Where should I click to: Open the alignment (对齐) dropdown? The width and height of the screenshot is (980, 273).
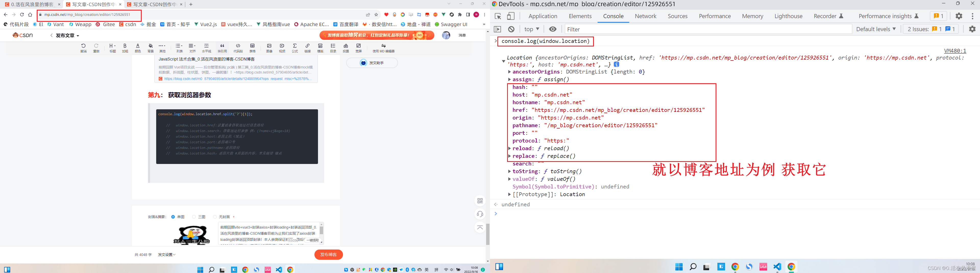click(x=192, y=48)
